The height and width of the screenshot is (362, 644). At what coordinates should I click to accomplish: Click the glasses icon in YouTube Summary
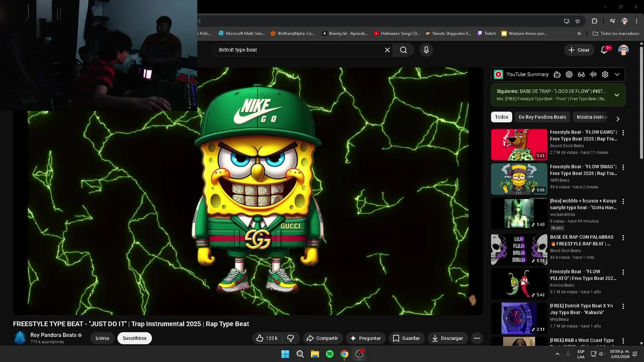581,74
